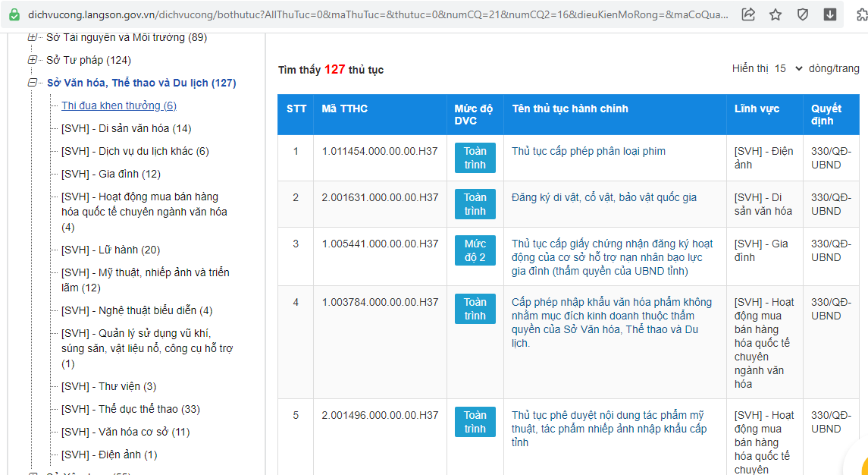The height and width of the screenshot is (475, 868).
Task: Select [SVH] - Thư viện (3) item
Action: tap(108, 386)
